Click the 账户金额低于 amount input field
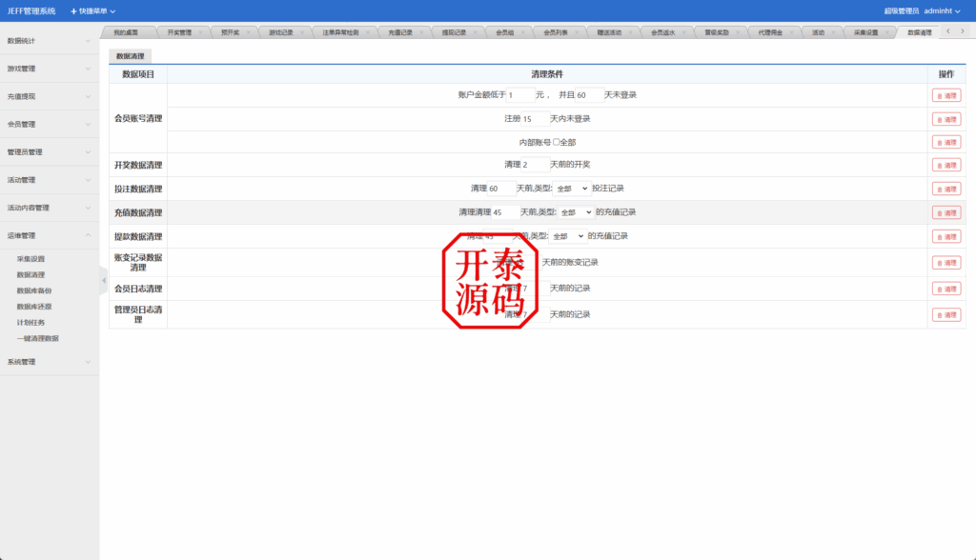Image resolution: width=976 pixels, height=560 pixels. (520, 94)
